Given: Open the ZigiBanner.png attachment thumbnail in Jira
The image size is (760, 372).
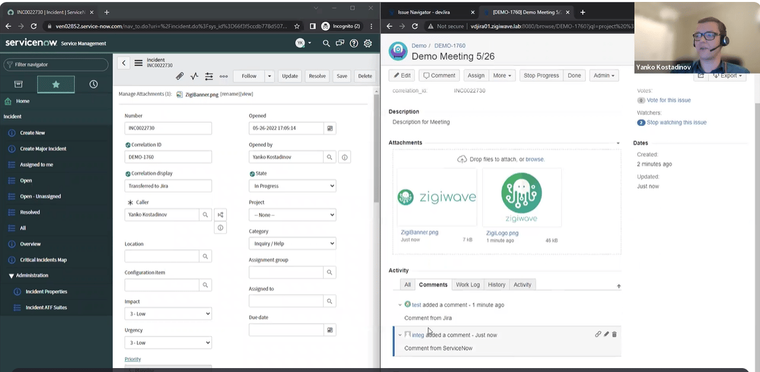Looking at the screenshot, I should [437, 197].
